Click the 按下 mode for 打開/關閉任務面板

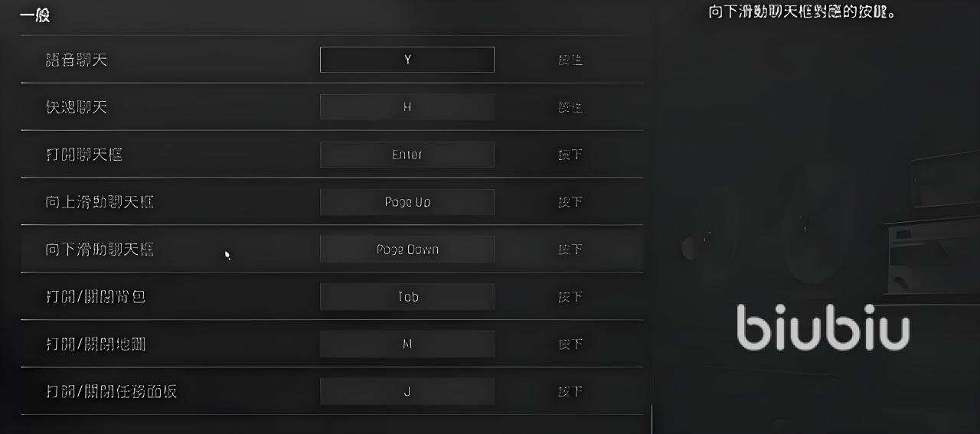(x=570, y=392)
